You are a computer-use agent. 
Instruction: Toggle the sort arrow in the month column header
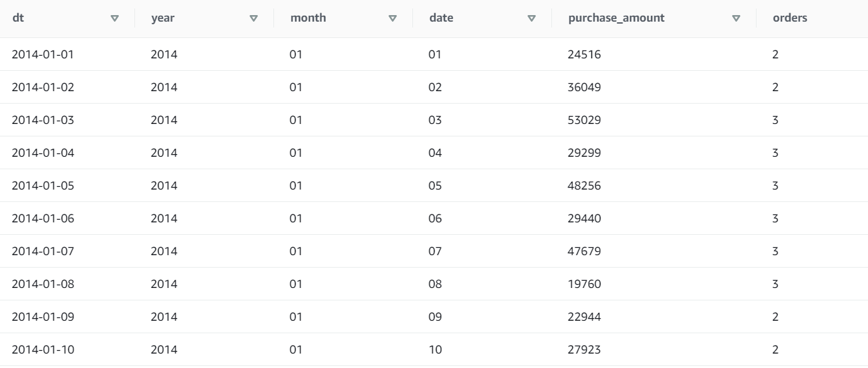(393, 18)
